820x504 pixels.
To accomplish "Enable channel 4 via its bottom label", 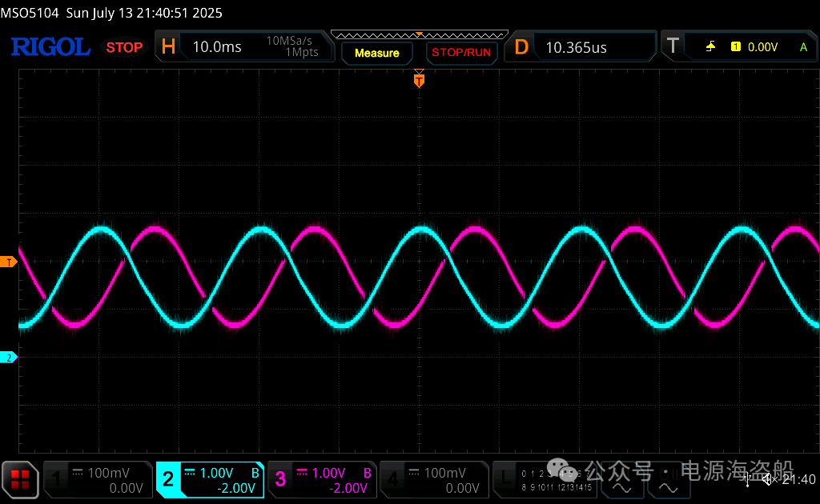I will point(392,479).
